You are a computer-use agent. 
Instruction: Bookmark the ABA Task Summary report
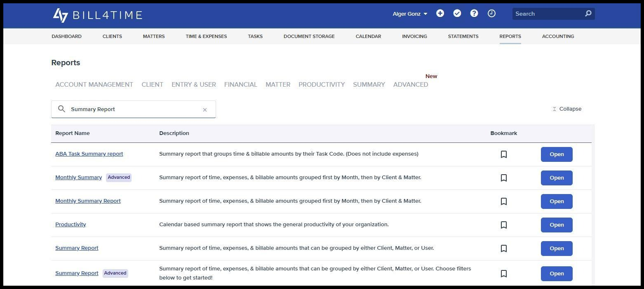[503, 154]
